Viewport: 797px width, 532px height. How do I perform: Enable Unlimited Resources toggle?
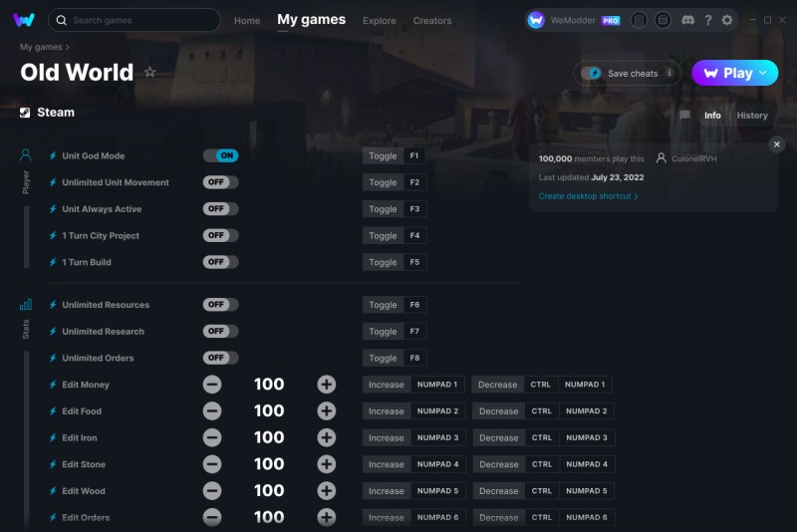tap(220, 305)
